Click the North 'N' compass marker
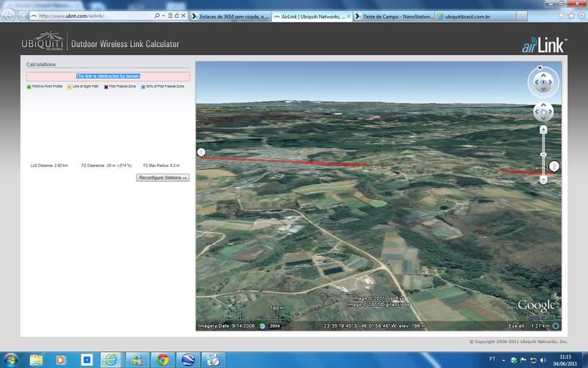Screen dimensions: 588x368 pos(539,68)
